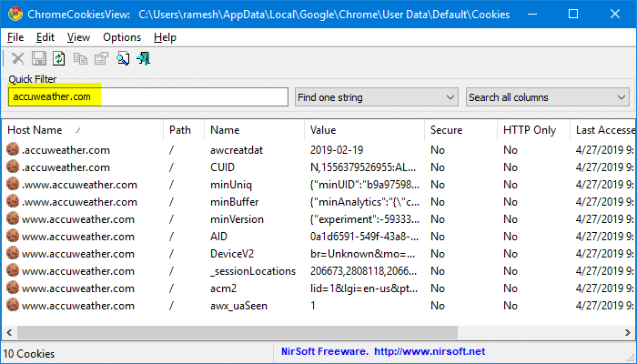Viewport: 637px width, 364px height.
Task: Click the 10 Cookies status bar text
Action: (x=29, y=354)
